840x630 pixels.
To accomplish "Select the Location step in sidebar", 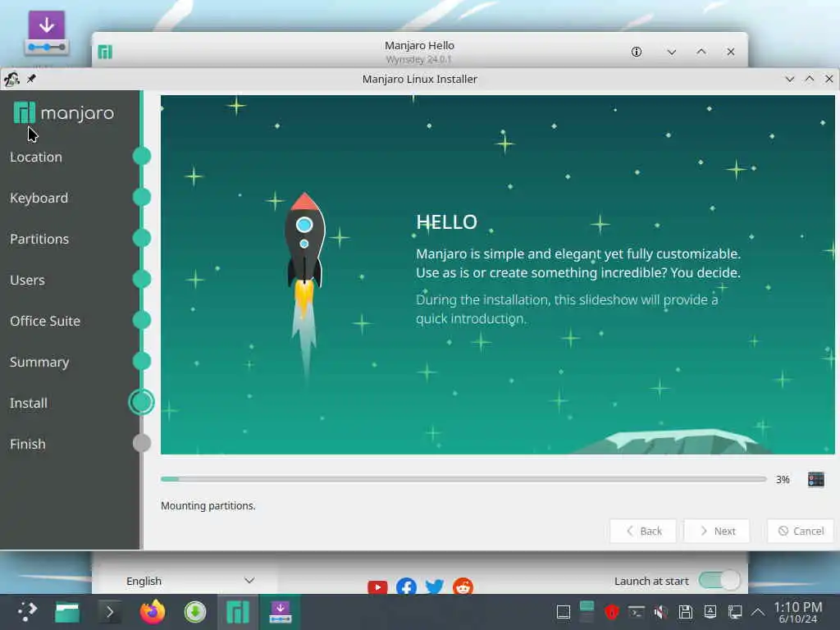I will pyautogui.click(x=36, y=157).
